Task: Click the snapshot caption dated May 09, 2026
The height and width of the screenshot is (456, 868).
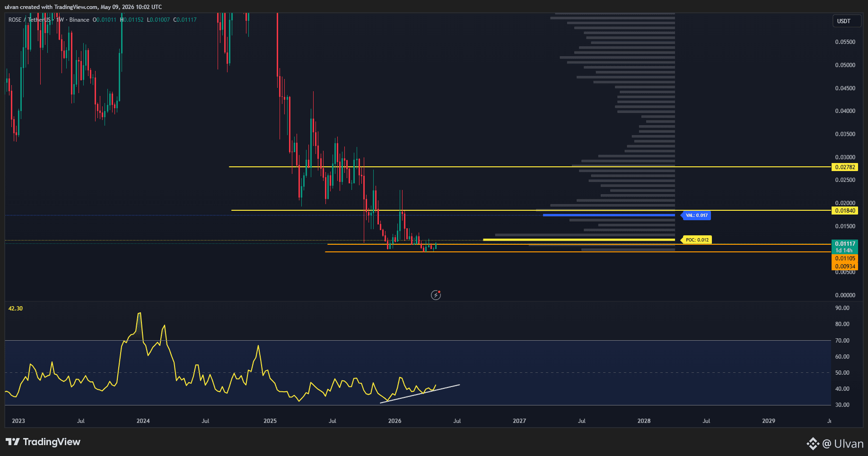Action: [x=83, y=7]
